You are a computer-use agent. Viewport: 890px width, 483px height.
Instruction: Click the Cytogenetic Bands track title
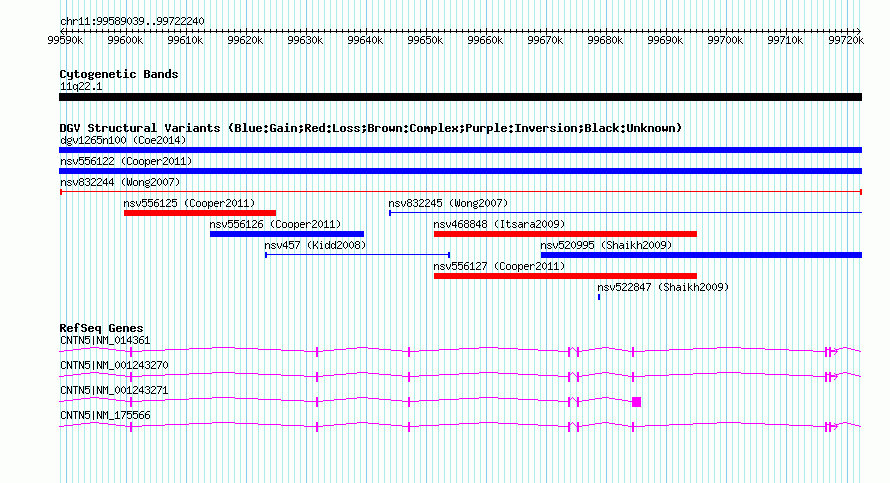119,74
